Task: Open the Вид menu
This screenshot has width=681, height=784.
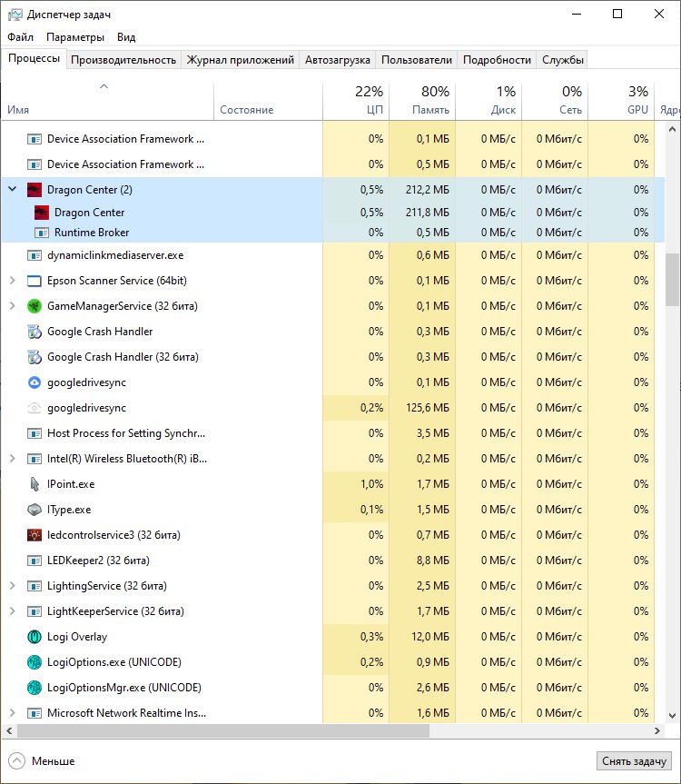Action: pos(126,37)
